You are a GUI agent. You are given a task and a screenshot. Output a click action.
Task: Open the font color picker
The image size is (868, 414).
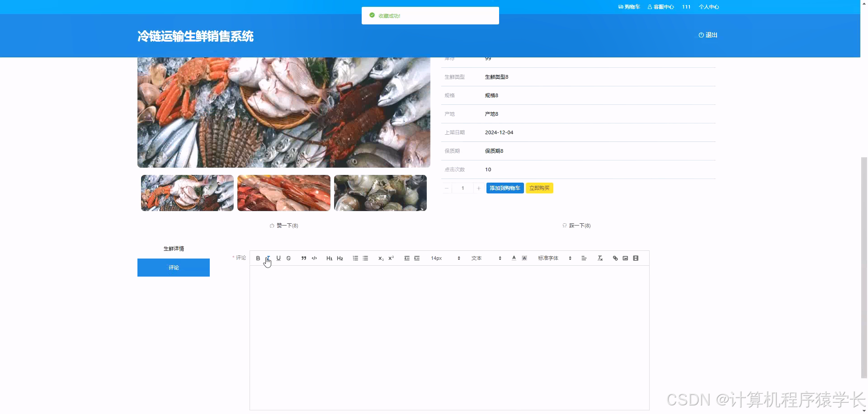pyautogui.click(x=514, y=258)
